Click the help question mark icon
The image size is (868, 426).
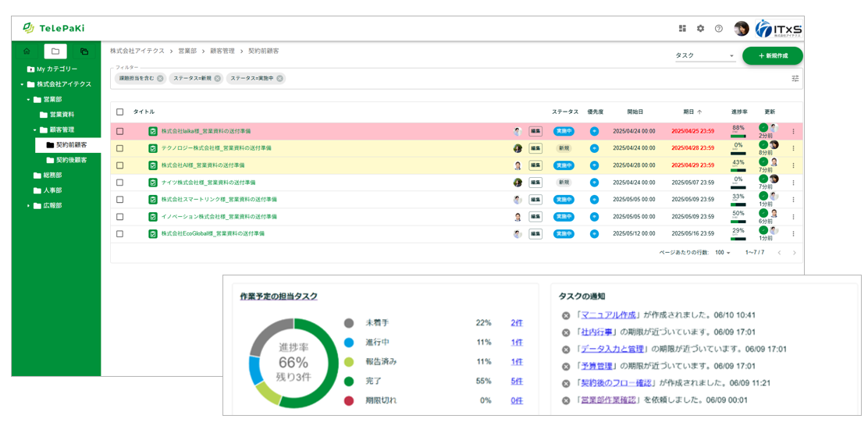[719, 29]
